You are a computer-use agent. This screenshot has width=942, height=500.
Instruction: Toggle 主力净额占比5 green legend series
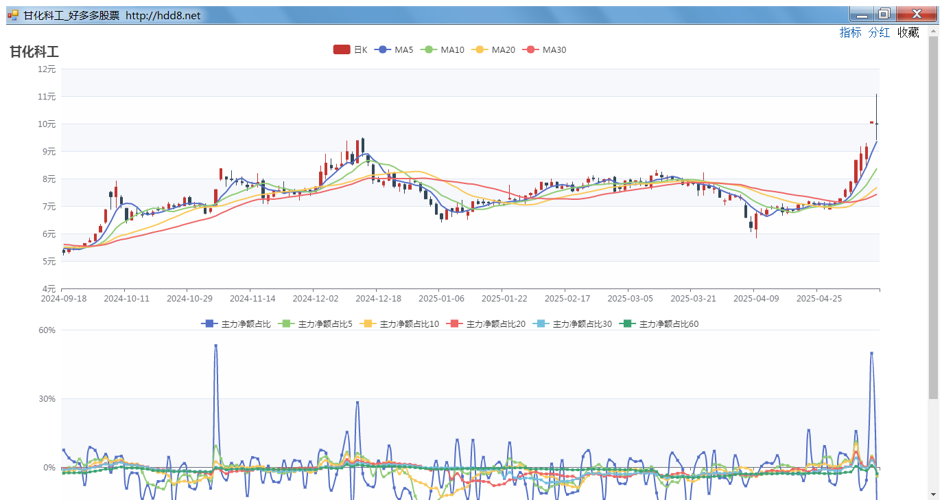[315, 324]
